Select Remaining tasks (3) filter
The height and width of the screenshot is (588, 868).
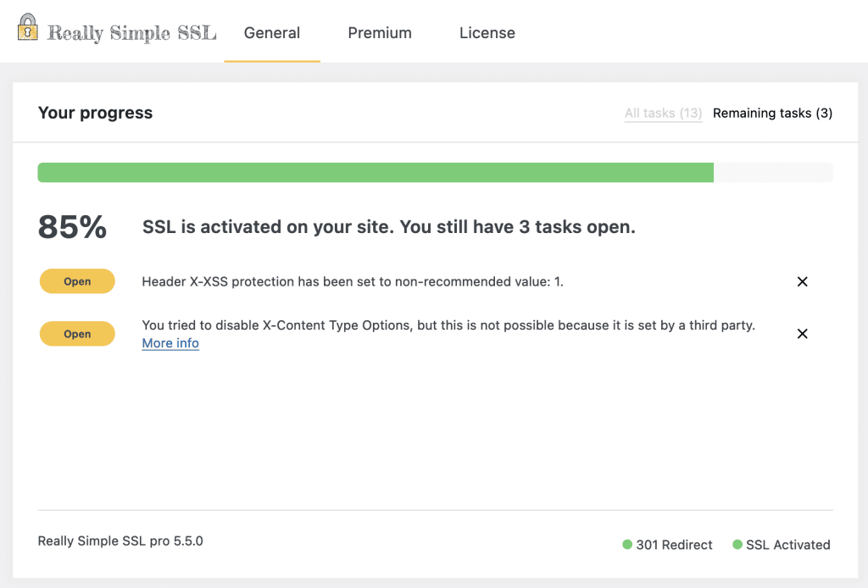pyautogui.click(x=773, y=113)
